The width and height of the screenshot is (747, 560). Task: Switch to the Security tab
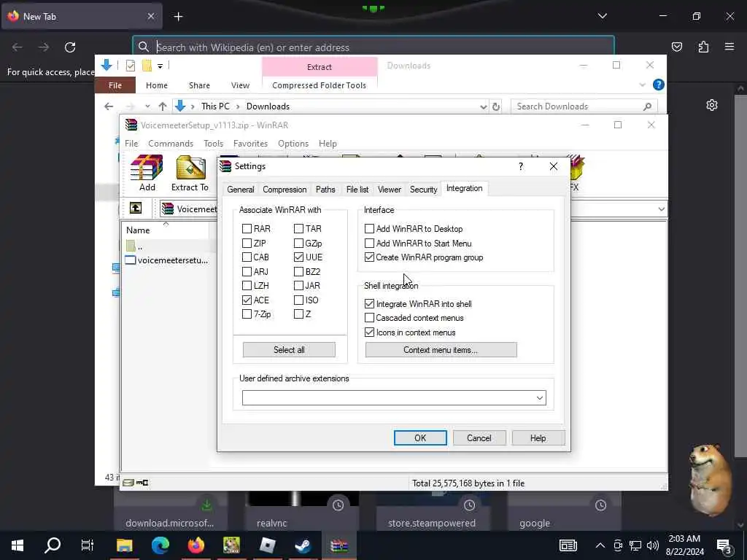tap(424, 190)
